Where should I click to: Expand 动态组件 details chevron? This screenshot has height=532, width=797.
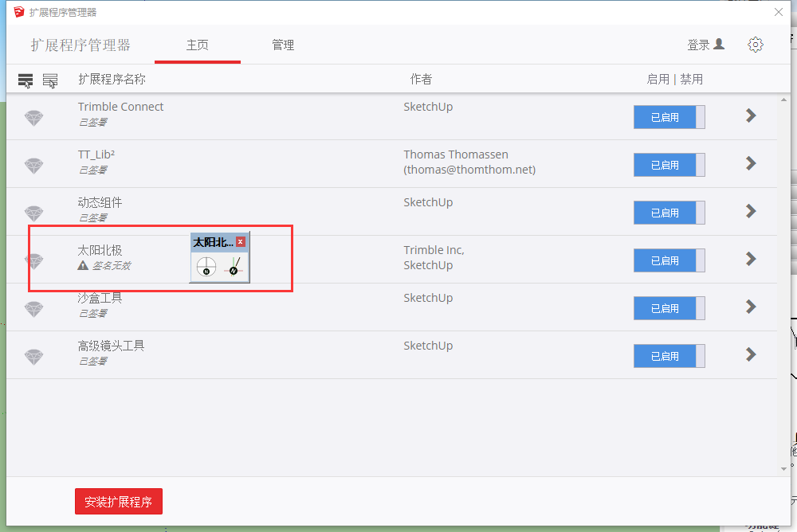(751, 211)
